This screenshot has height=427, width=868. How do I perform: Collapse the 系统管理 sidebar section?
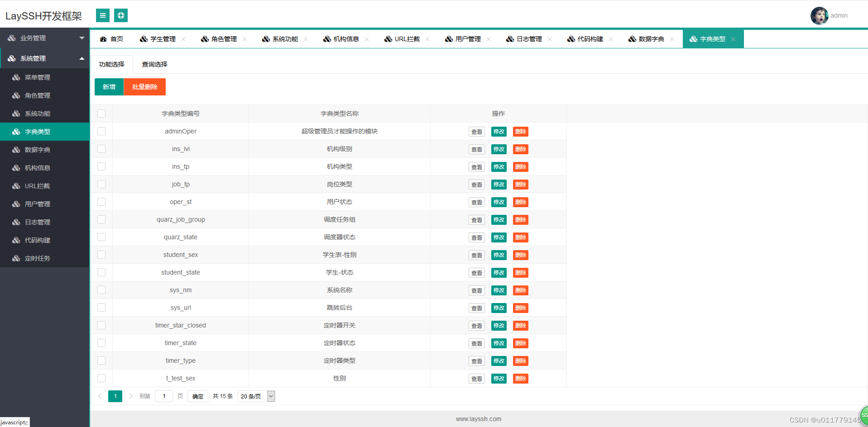pos(45,58)
